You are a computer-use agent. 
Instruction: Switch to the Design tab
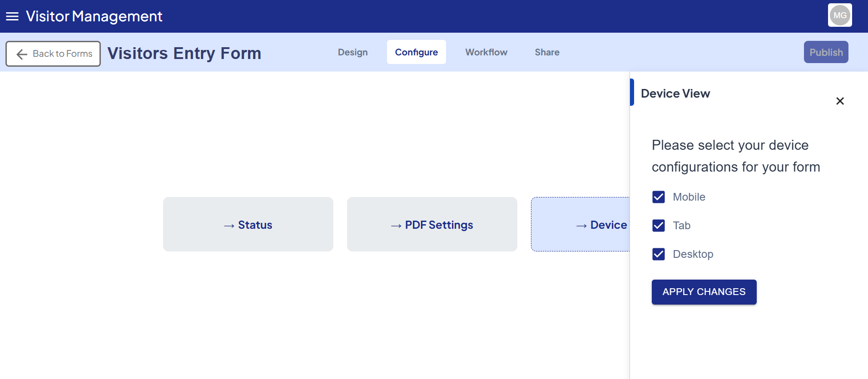coord(352,52)
